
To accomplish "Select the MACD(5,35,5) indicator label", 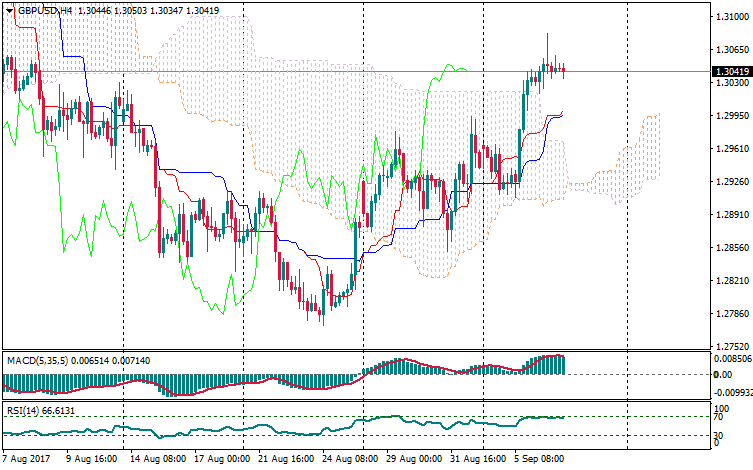I will point(38,359).
